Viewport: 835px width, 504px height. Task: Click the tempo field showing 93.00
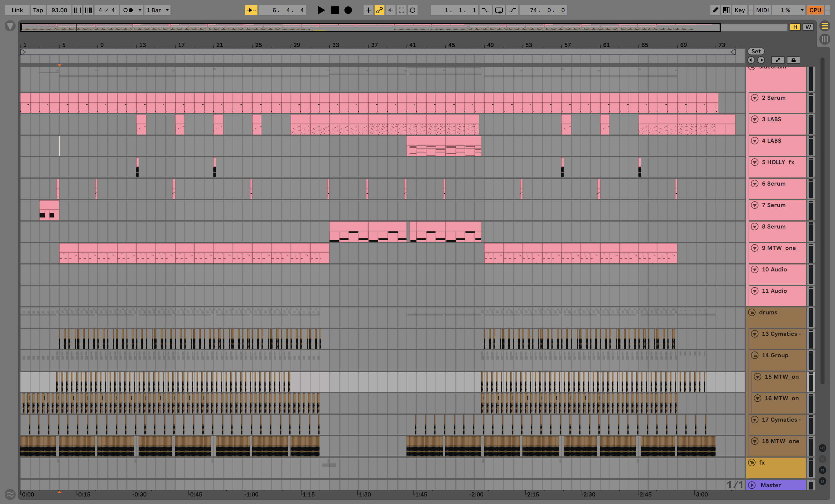coord(59,10)
